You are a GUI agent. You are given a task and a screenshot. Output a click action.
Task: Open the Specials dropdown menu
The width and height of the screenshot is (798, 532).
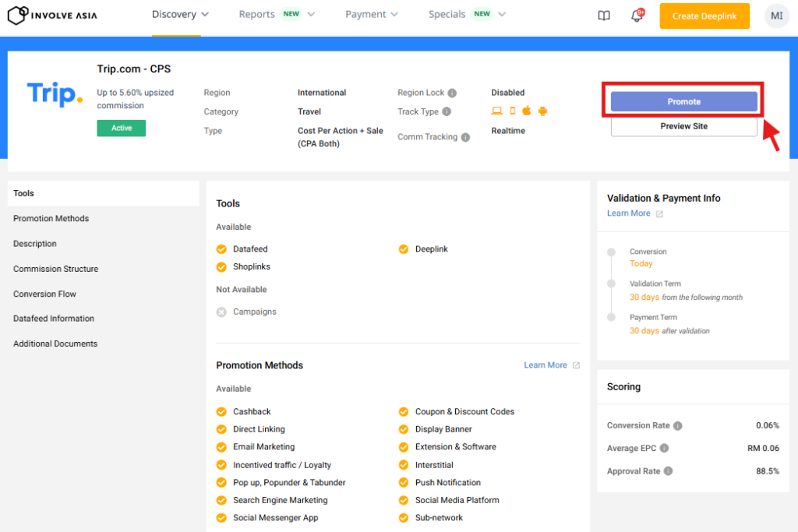[467, 15]
